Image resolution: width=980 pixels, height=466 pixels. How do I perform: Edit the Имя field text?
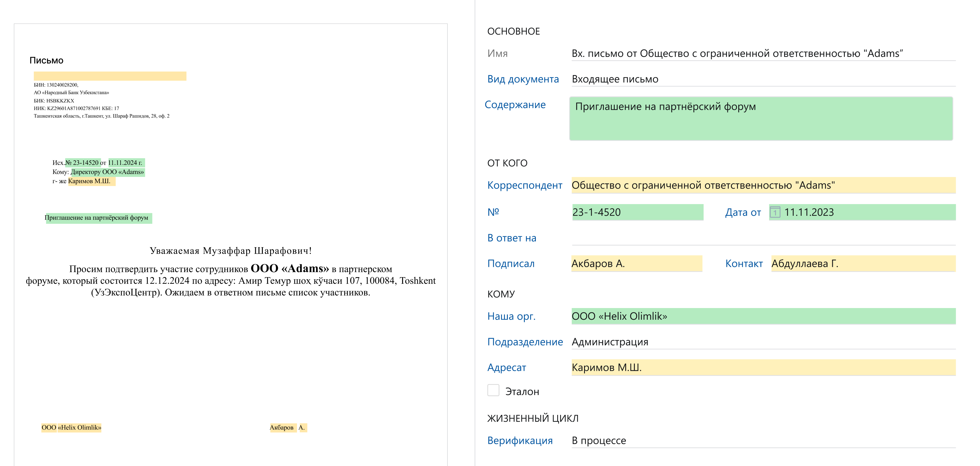[763, 54]
